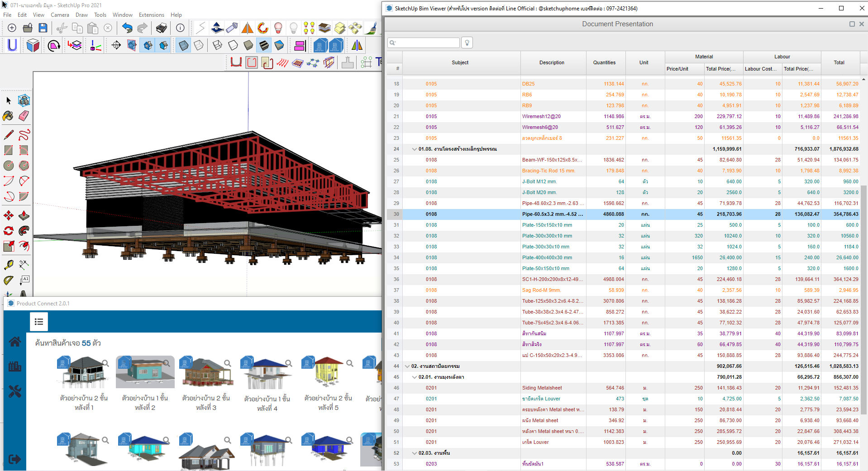Image resolution: width=868 pixels, height=471 pixels.
Task: Open the first blue BIM building icon
Action: point(320,45)
